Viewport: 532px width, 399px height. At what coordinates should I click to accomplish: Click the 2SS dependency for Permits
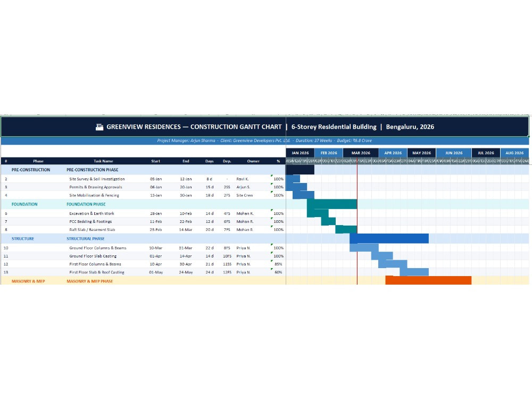click(x=227, y=187)
